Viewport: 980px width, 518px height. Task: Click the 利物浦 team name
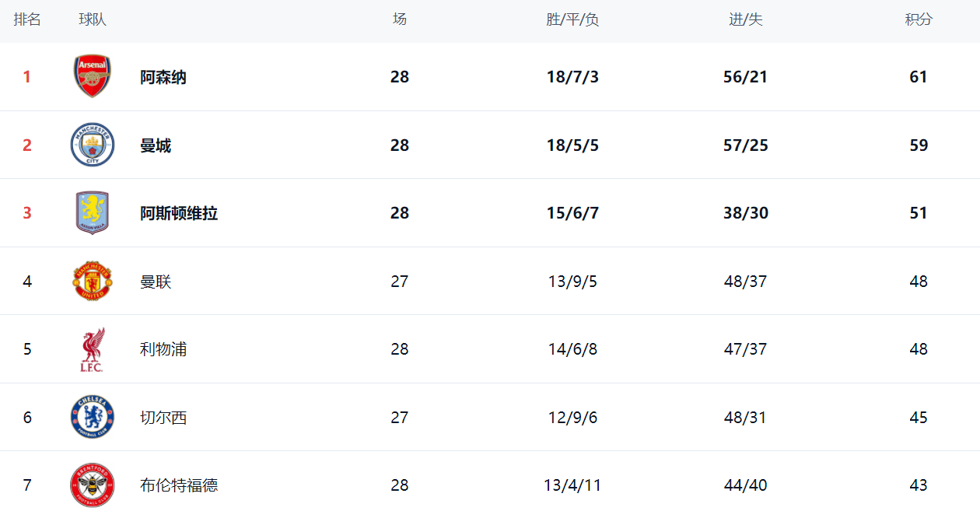click(x=163, y=349)
